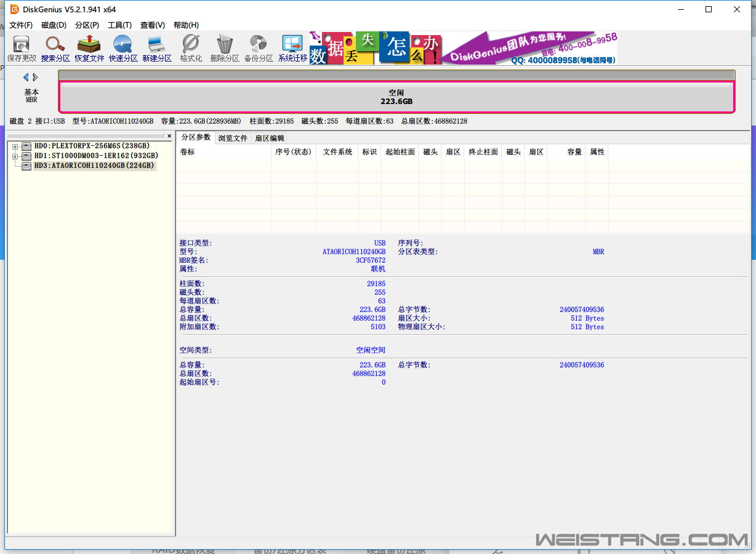The image size is (756, 554).
Task: Select the 删除分区 delete partition icon
Action: pyautogui.click(x=225, y=49)
